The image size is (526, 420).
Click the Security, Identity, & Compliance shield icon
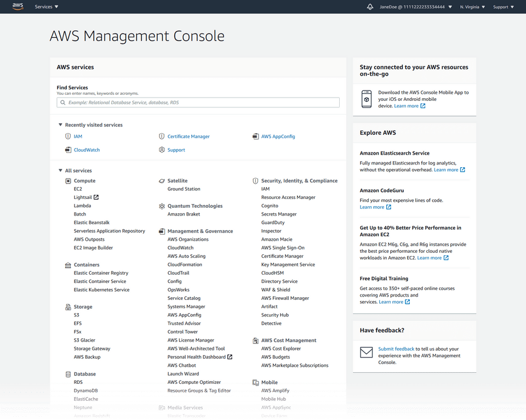pyautogui.click(x=255, y=181)
